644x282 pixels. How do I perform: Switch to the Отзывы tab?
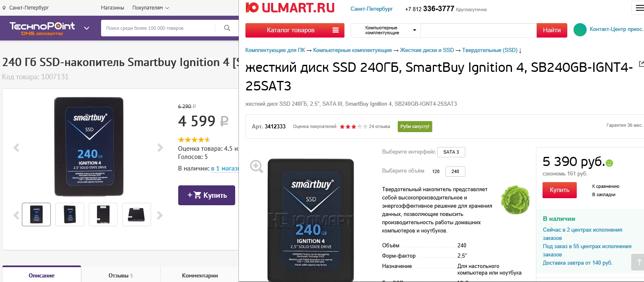(x=120, y=275)
